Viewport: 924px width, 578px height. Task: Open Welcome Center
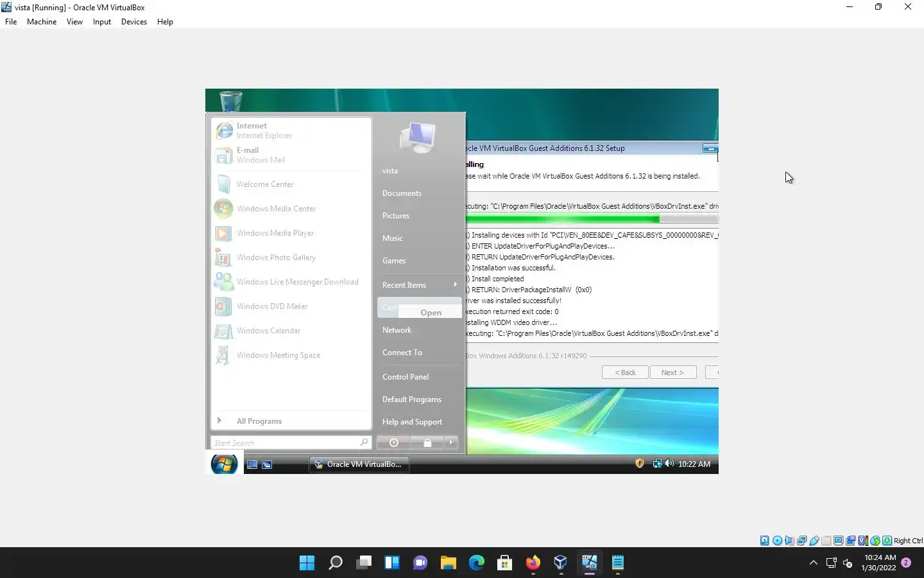(291, 184)
